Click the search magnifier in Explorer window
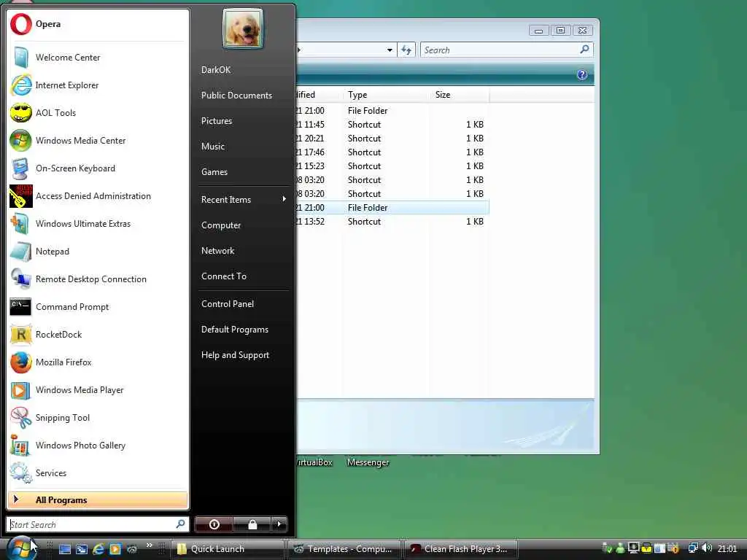The width and height of the screenshot is (747, 560). tap(584, 49)
